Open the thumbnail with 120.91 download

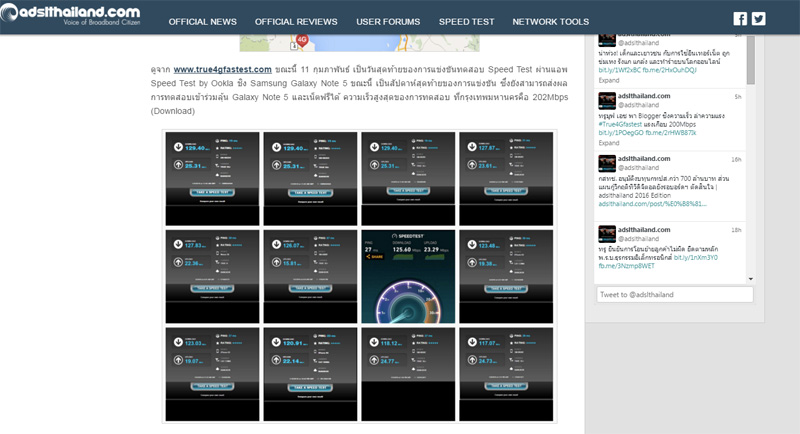point(310,374)
